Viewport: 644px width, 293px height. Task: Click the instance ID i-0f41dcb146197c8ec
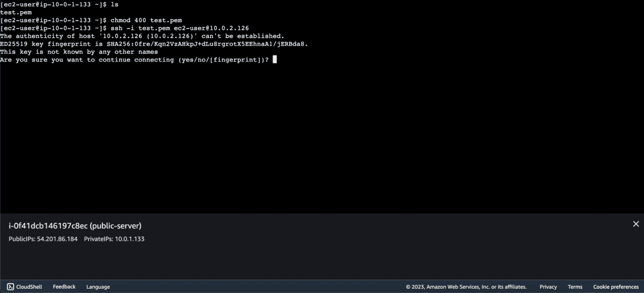48,226
